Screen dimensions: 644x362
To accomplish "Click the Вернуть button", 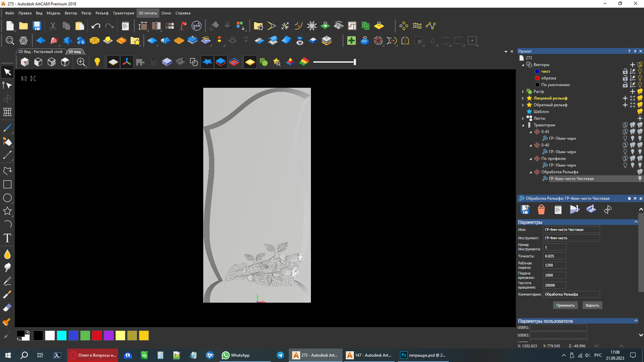I will (x=592, y=305).
